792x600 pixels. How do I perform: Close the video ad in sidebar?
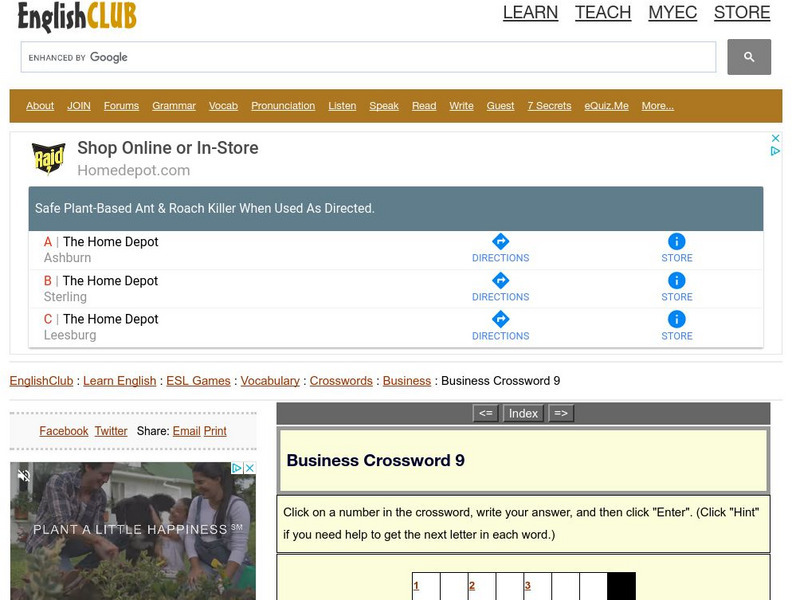click(x=250, y=468)
